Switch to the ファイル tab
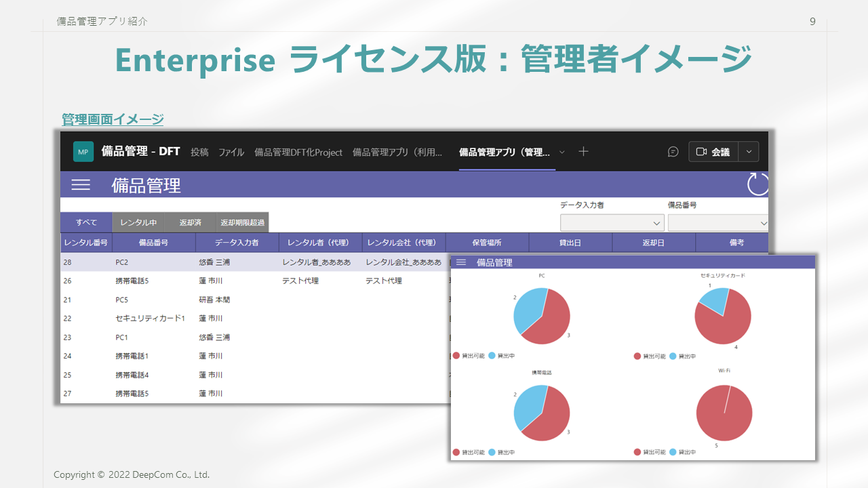Image resolution: width=868 pixels, height=488 pixels. [x=231, y=152]
